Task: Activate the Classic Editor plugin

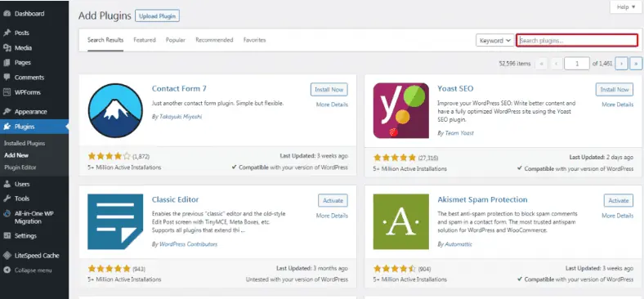Action: point(333,200)
